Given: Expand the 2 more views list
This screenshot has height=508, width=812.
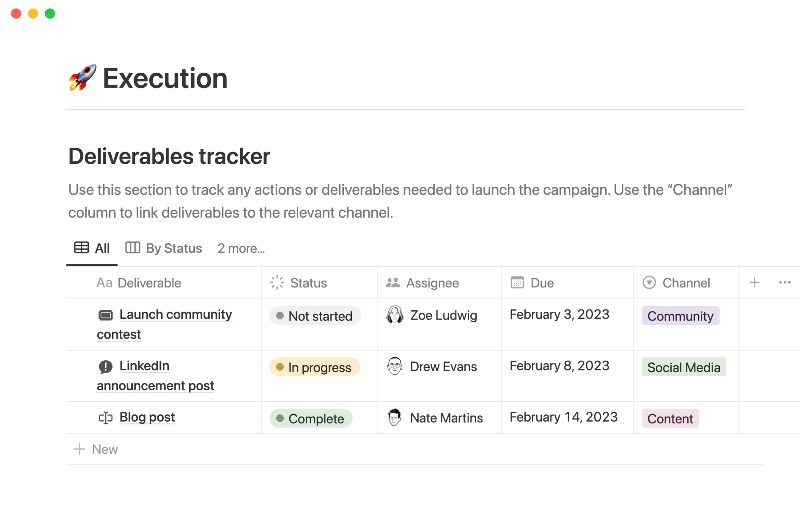Looking at the screenshot, I should pos(241,248).
